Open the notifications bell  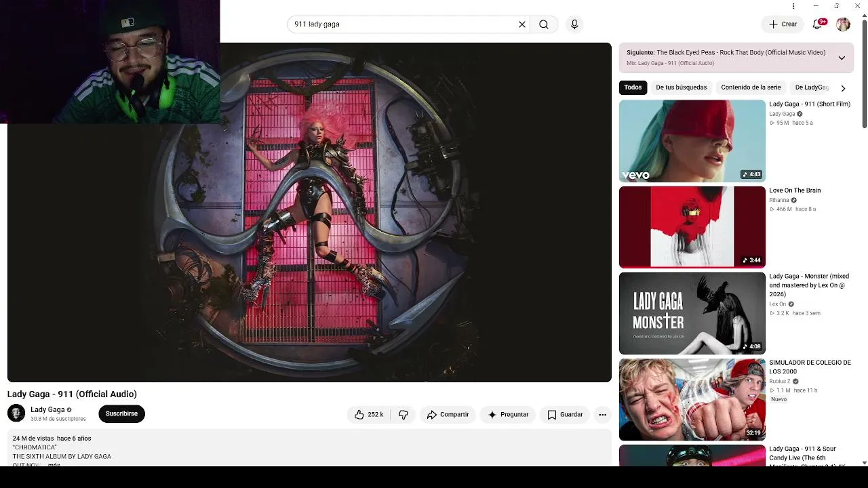coord(818,24)
